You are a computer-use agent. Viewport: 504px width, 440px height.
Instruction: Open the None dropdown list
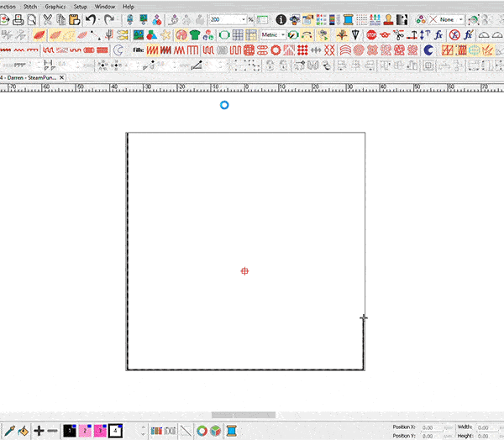point(461,20)
